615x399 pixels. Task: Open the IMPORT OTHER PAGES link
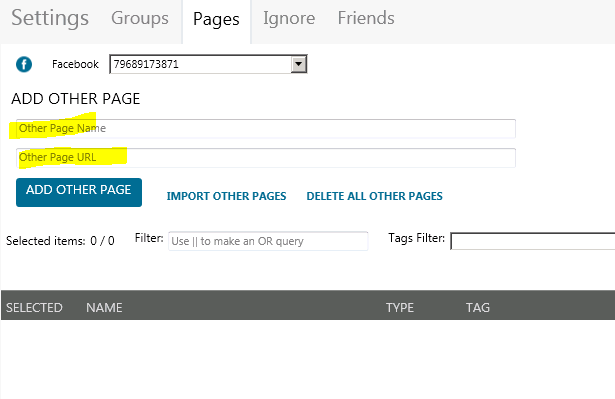point(226,196)
